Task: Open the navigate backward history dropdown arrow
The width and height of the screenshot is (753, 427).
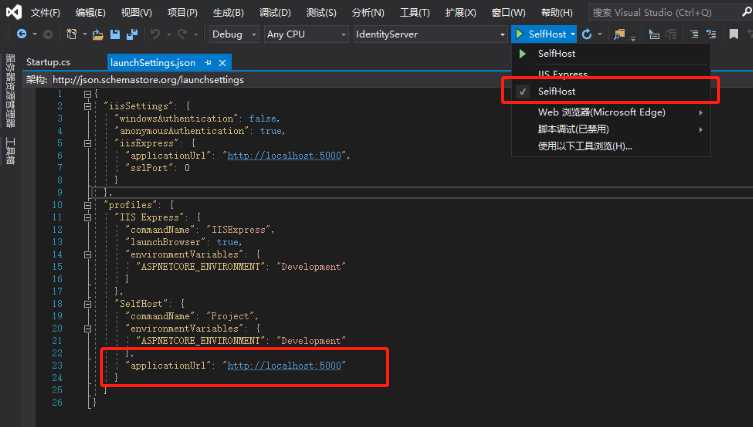Action: (35, 35)
